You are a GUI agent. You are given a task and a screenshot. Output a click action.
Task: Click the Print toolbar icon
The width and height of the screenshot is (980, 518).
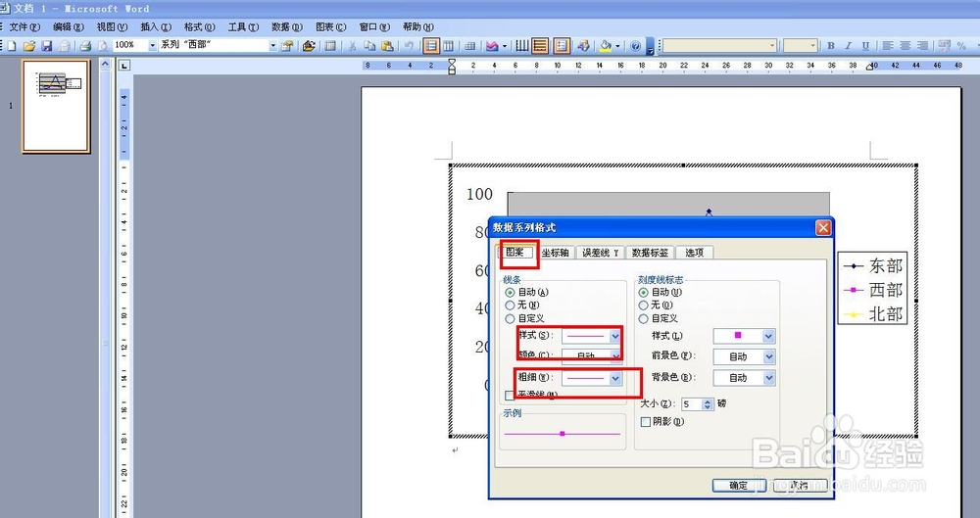tap(85, 46)
